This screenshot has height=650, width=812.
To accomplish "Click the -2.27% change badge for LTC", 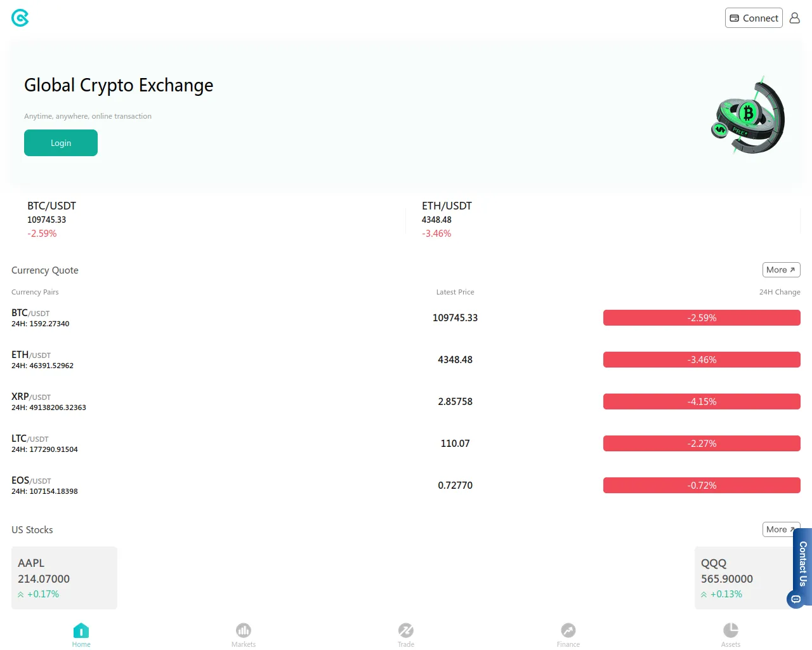I will 702,444.
